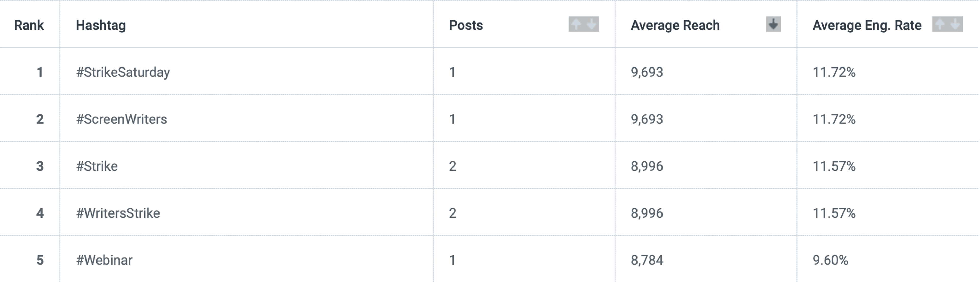Open the #StrikeSaturday hashtag
The height and width of the screenshot is (282, 980).
[x=123, y=72]
